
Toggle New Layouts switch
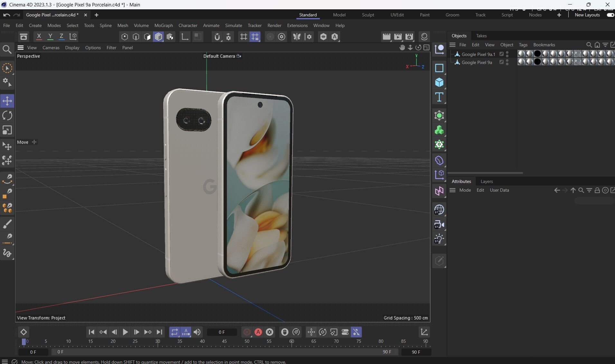610,15
